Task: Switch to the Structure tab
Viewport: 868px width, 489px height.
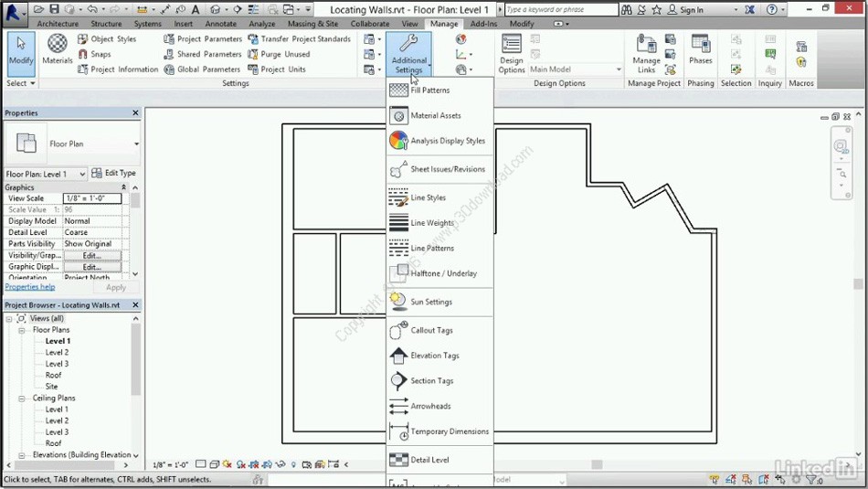Action: tap(106, 24)
